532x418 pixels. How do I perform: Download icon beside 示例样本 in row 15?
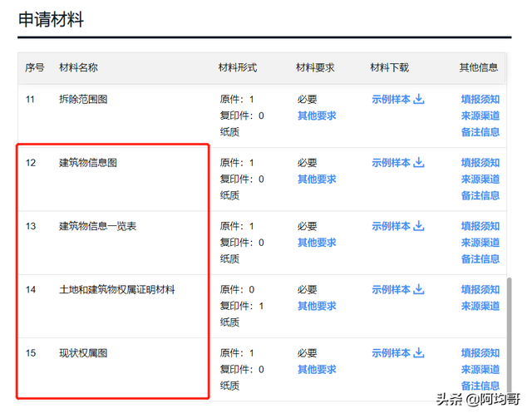419,353
